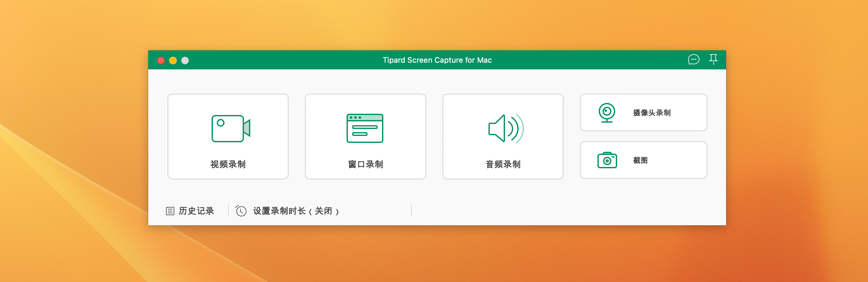Viewport: 868px width, 282px height.
Task: Open 历史记录 recording history
Action: [x=196, y=211]
